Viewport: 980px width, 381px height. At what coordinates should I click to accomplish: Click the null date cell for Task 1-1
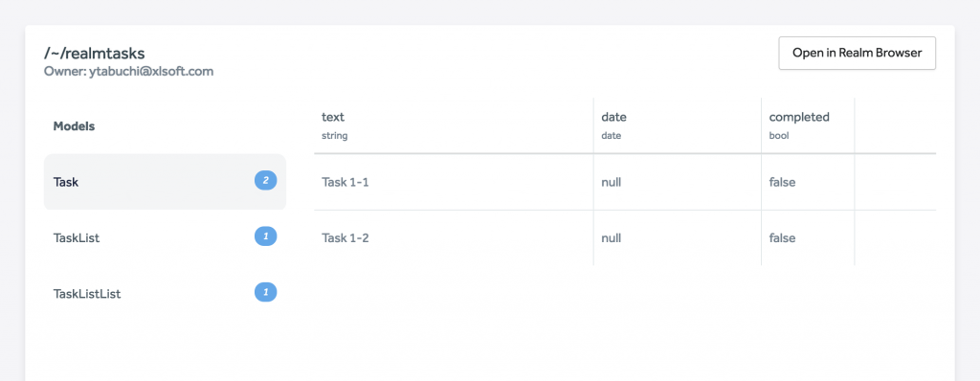pos(678,182)
